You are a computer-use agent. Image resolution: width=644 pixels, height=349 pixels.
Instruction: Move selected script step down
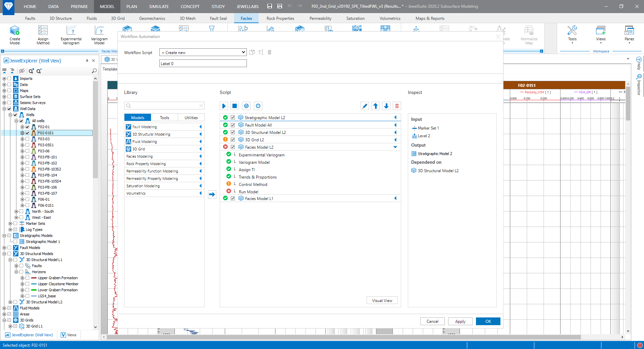pos(386,106)
